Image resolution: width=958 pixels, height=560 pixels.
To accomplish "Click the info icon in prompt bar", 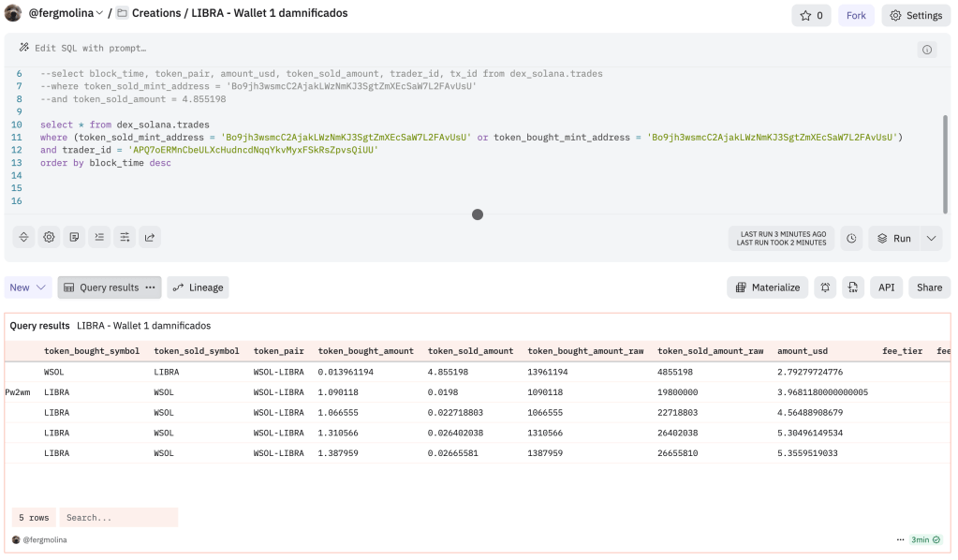I will pyautogui.click(x=926, y=50).
